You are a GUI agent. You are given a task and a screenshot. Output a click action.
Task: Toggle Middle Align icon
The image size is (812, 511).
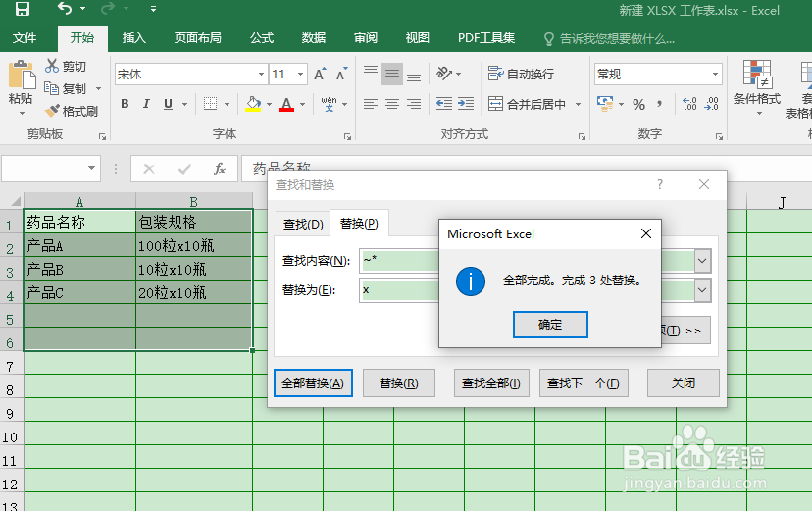tap(392, 74)
